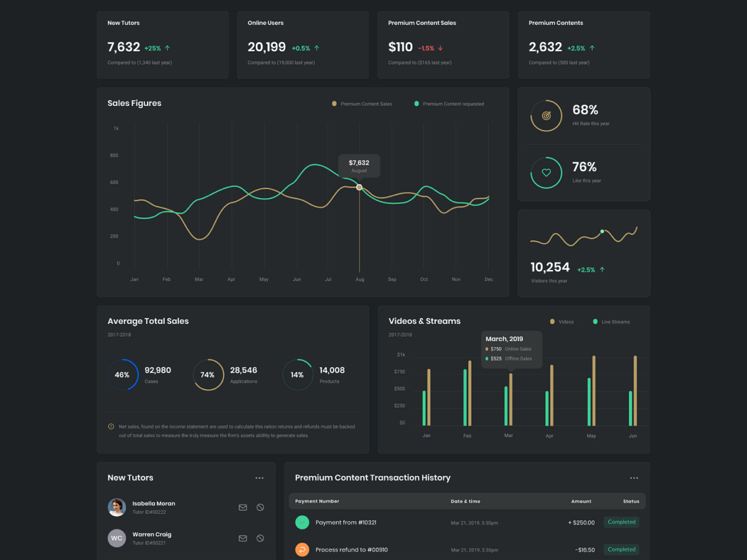The height and width of the screenshot is (560, 747).
Task: Click the Warren Craig name
Action: tap(152, 534)
